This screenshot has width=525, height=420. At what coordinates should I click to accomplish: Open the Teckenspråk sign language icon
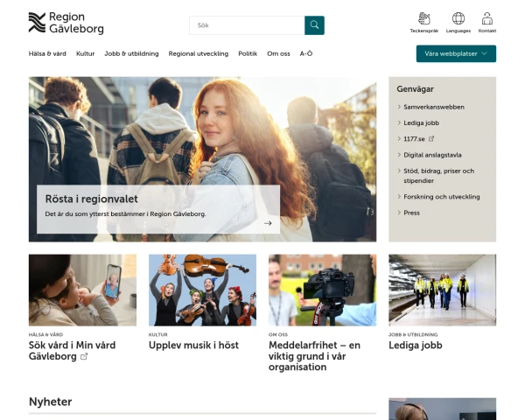[423, 23]
